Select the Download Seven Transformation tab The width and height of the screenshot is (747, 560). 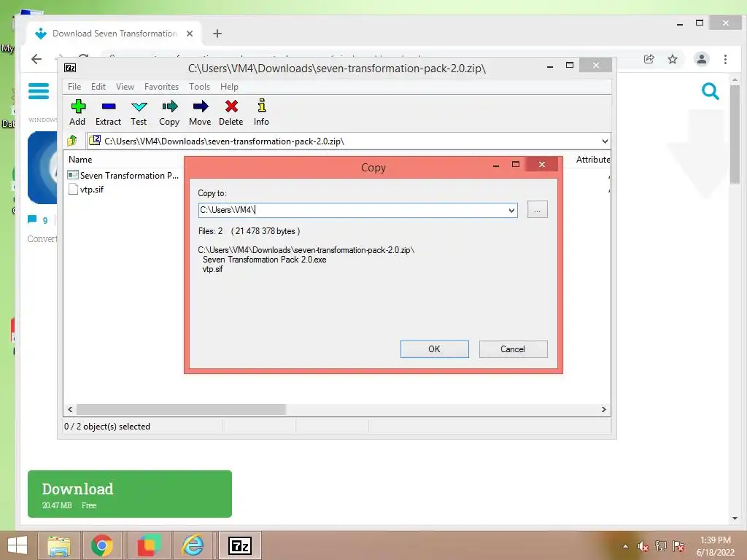click(113, 34)
